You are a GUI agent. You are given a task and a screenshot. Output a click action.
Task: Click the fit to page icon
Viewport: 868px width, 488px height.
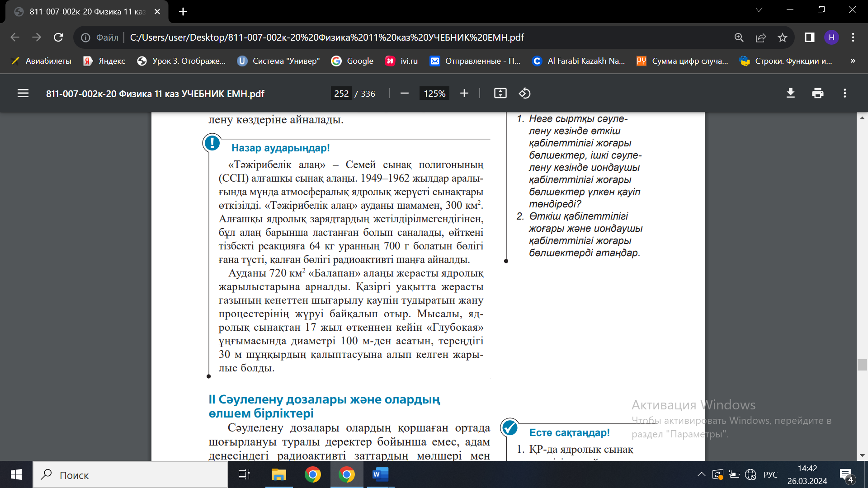click(x=500, y=94)
